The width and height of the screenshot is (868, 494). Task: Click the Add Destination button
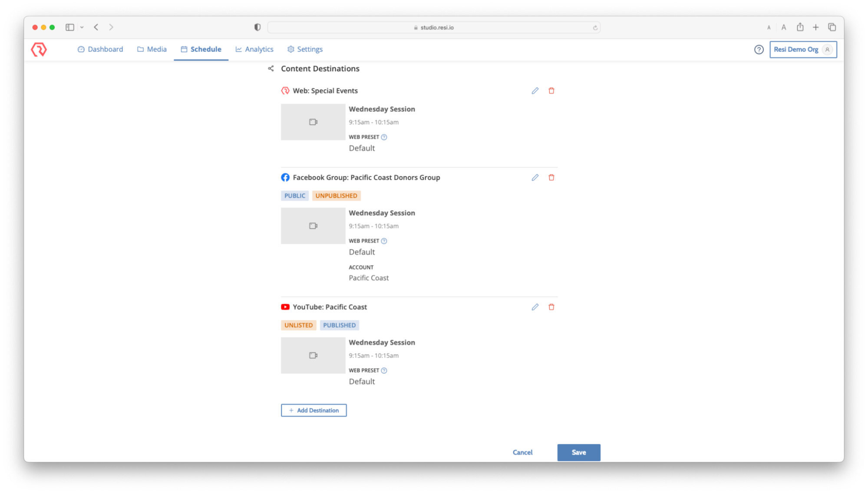pos(314,410)
